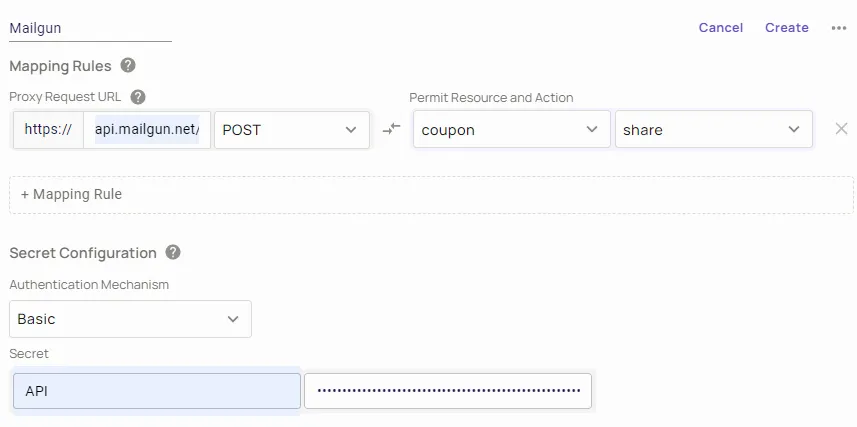Click the Proxy Request URL help icon
Viewport: 857px width, 427px height.
click(x=138, y=97)
